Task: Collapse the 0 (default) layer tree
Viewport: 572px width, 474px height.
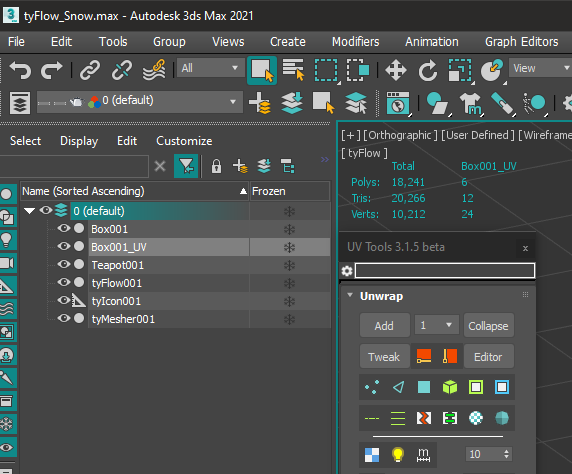Action: click(29, 211)
